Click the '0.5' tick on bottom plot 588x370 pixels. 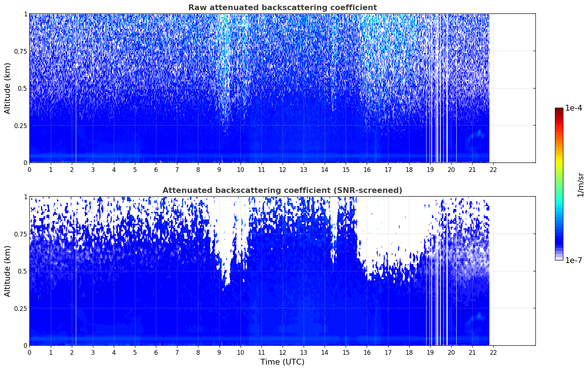(x=22, y=271)
